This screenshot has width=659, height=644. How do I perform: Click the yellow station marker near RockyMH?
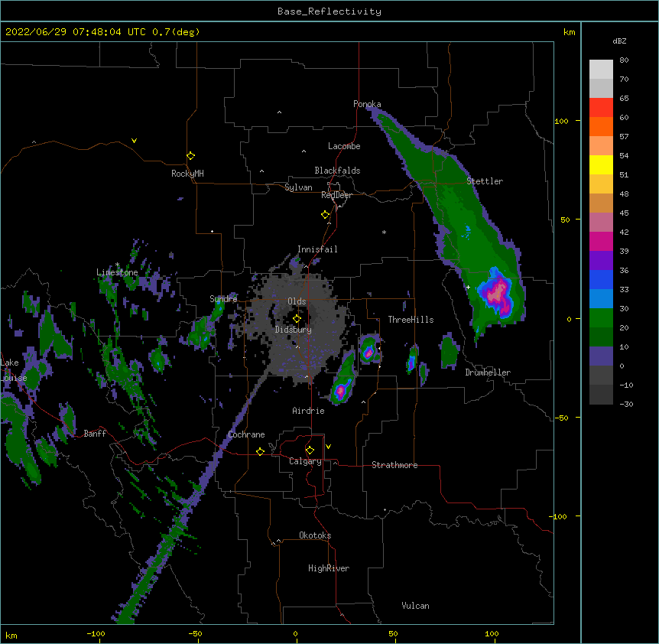coord(191,155)
